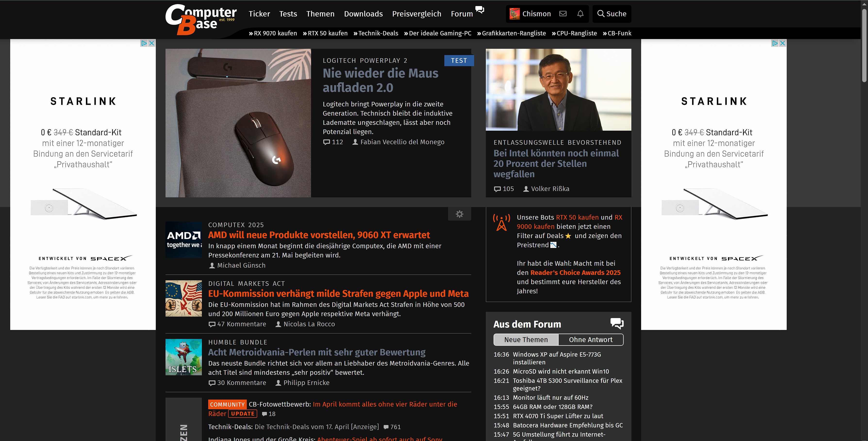The width and height of the screenshot is (868, 441).
Task: Switch forum list to Ohne Antwort
Action: 590,340
